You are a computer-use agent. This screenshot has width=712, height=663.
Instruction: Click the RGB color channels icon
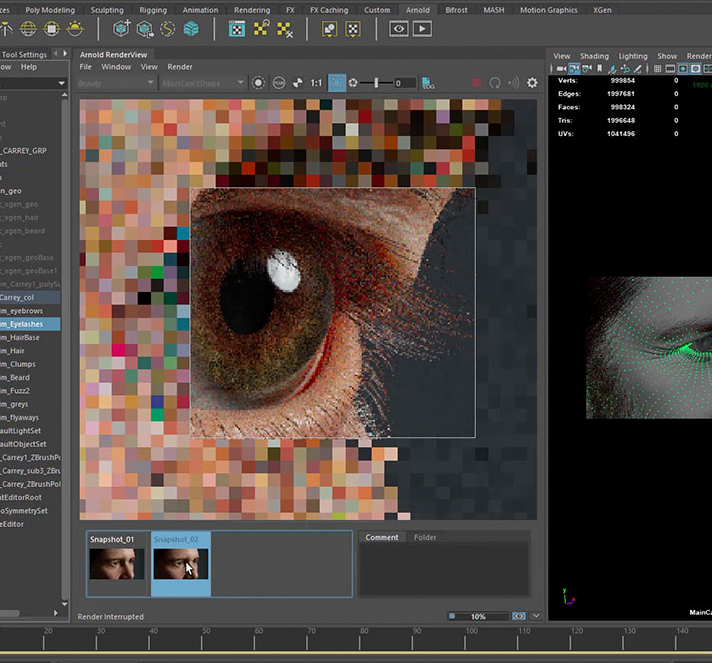(x=278, y=83)
